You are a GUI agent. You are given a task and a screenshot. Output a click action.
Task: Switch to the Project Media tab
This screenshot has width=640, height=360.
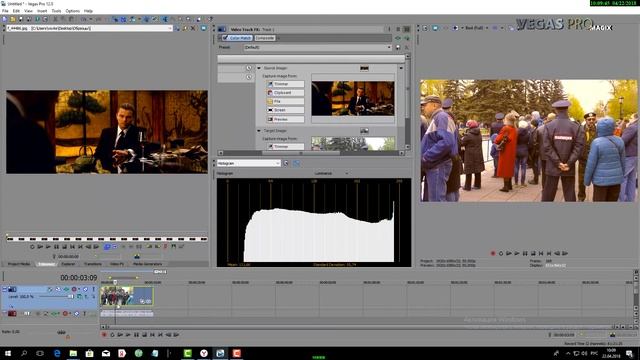coord(19,264)
